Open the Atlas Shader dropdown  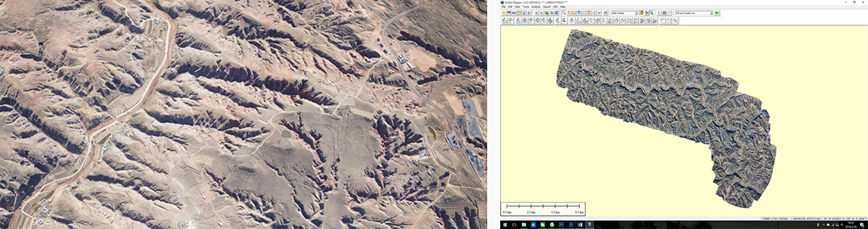tap(636, 13)
